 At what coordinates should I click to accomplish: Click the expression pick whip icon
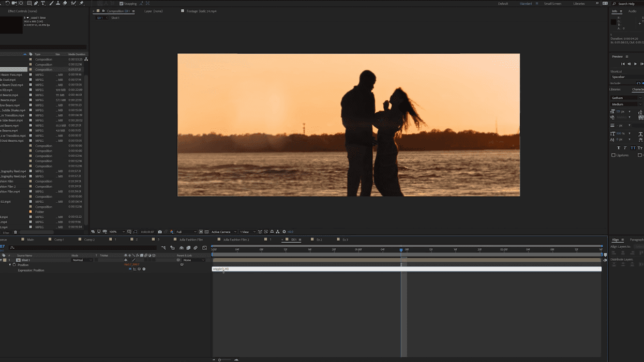(139, 269)
